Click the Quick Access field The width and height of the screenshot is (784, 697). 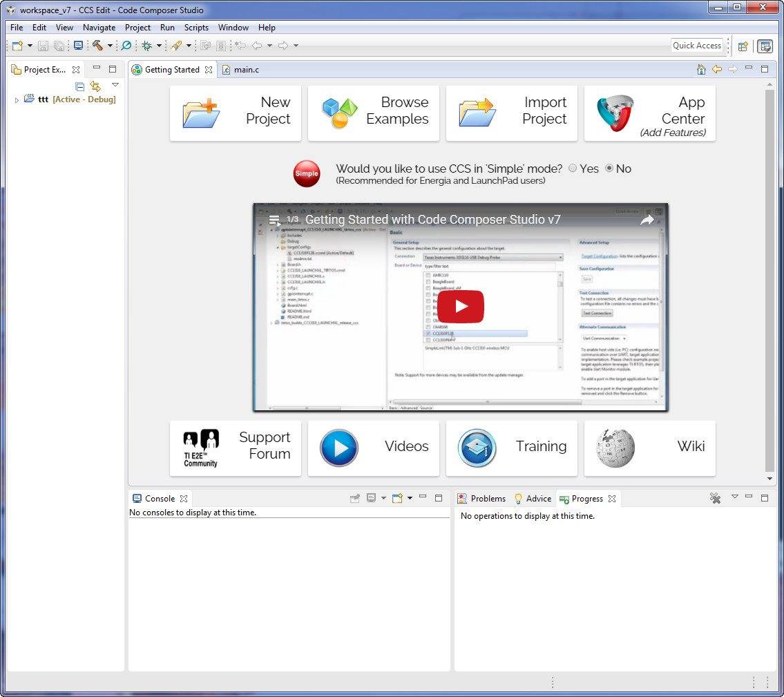pyautogui.click(x=696, y=46)
